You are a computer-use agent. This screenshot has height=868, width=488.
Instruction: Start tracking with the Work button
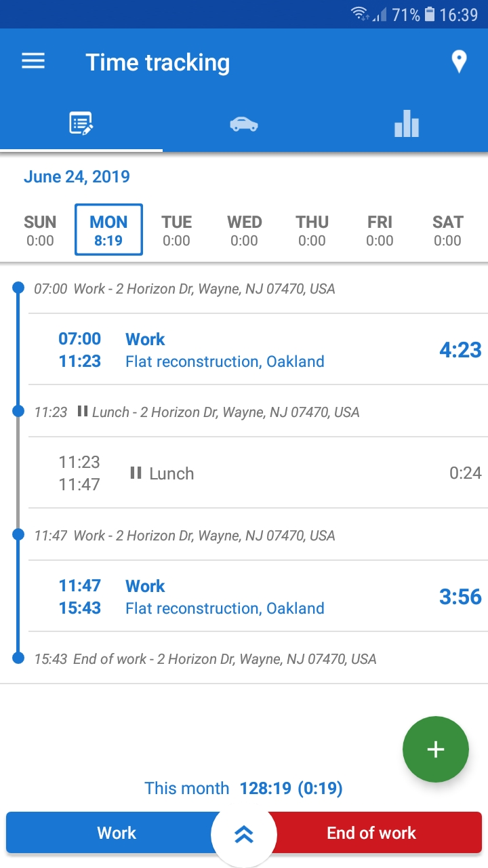coord(117,833)
